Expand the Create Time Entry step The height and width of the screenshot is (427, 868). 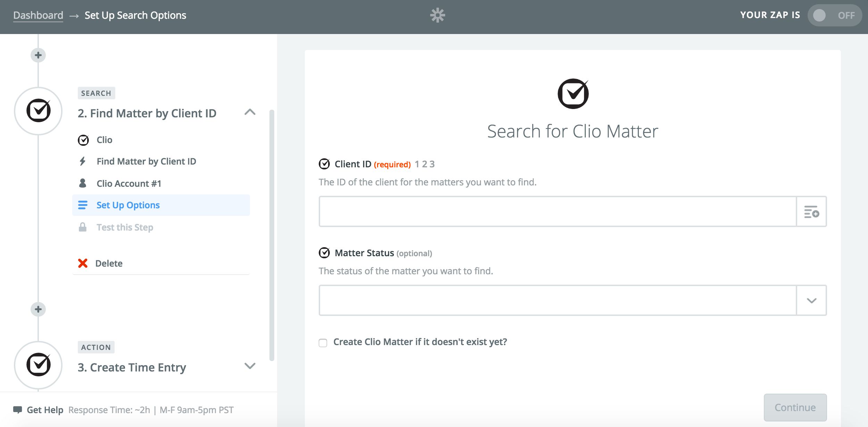[250, 366]
